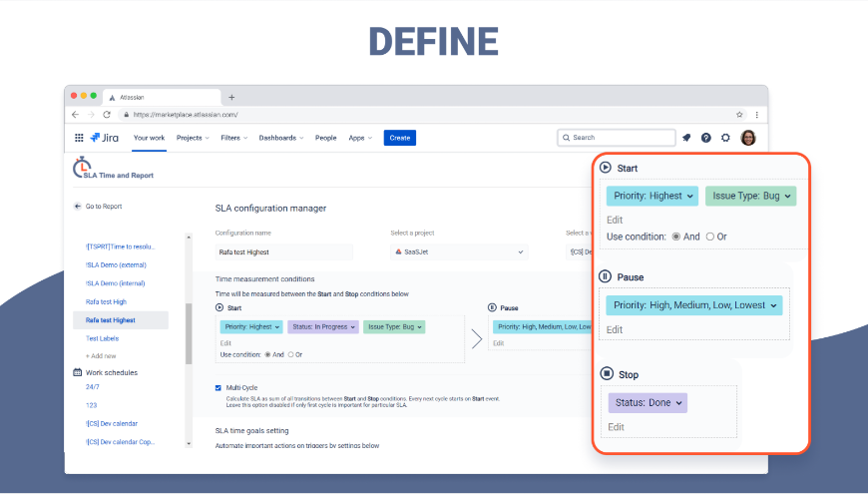The image size is (868, 494).
Task: Open the help question mark icon
Action: point(705,138)
